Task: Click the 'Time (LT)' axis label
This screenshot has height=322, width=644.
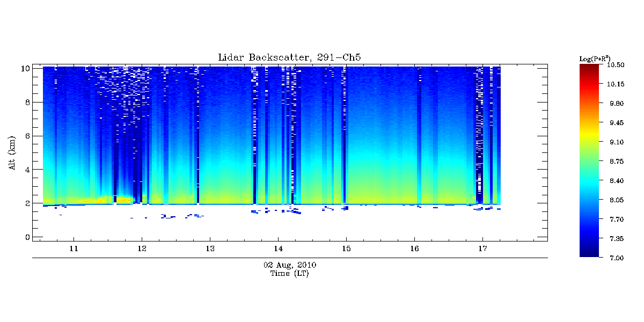Action: (289, 274)
